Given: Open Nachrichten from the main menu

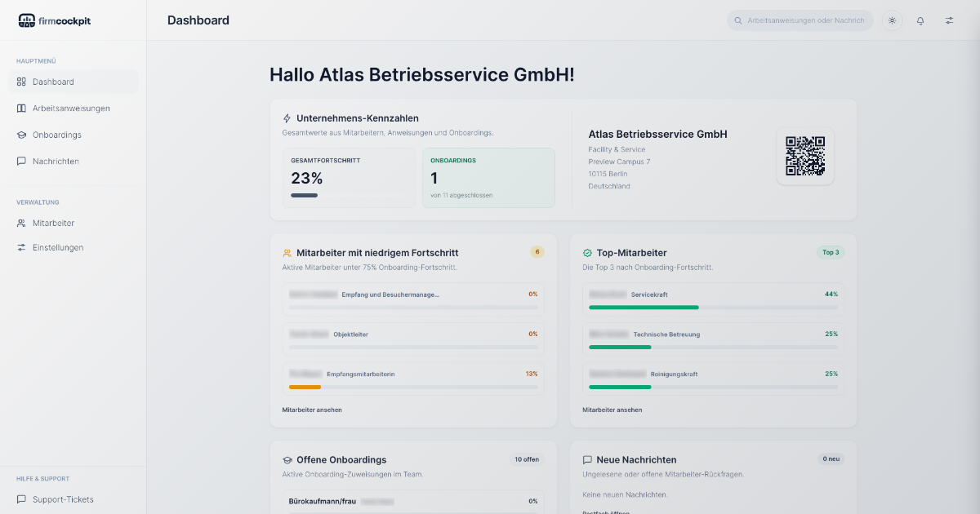Looking at the screenshot, I should (x=56, y=162).
